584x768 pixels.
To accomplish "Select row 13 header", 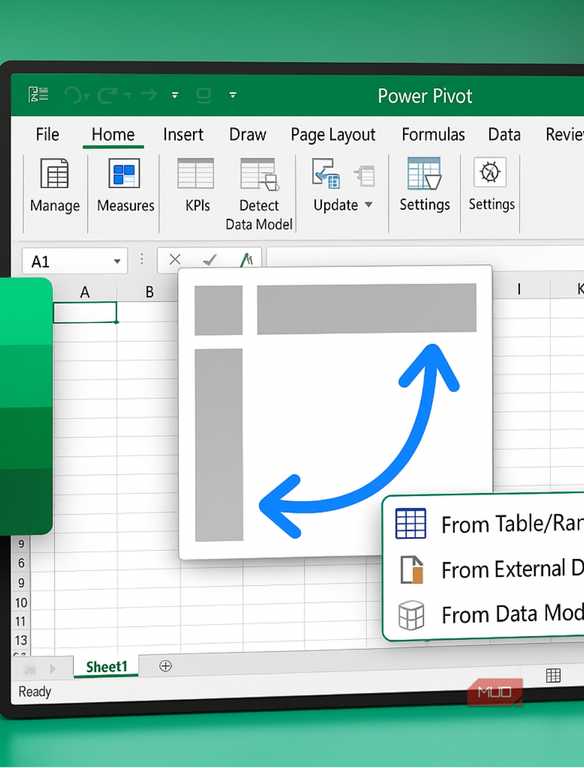I will (21, 640).
